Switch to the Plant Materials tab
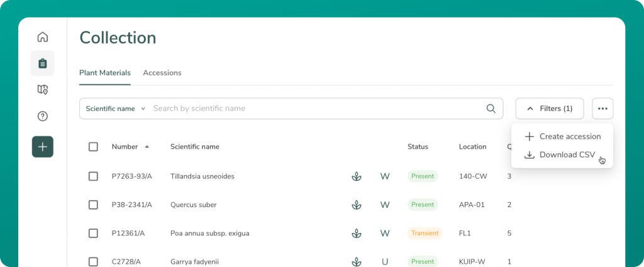This screenshot has width=644, height=267. 105,73
